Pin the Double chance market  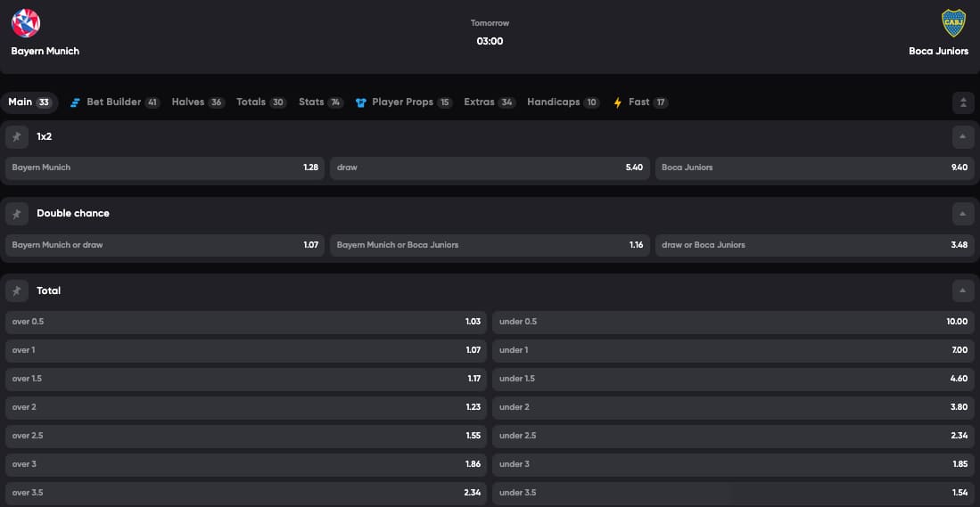(x=17, y=214)
